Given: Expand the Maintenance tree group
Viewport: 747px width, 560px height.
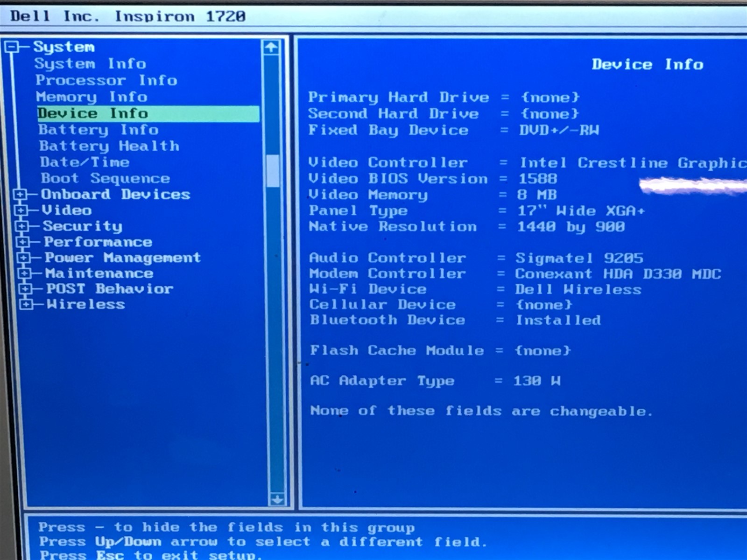Looking at the screenshot, I should point(25,273).
